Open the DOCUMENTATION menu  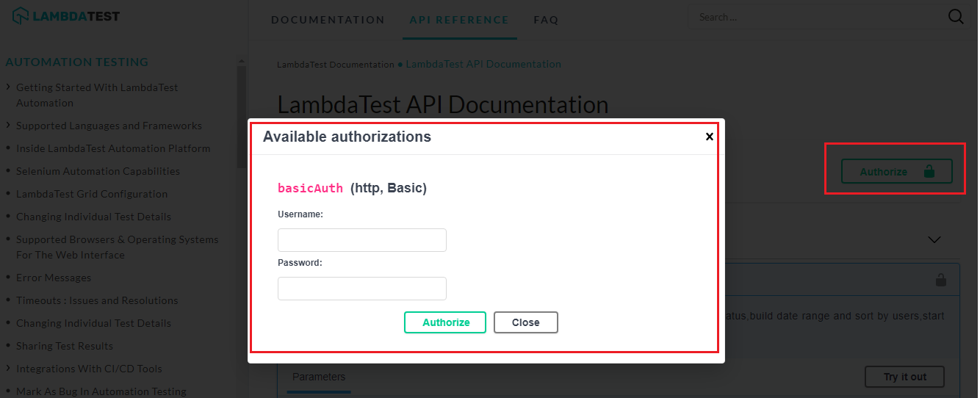pyautogui.click(x=328, y=20)
